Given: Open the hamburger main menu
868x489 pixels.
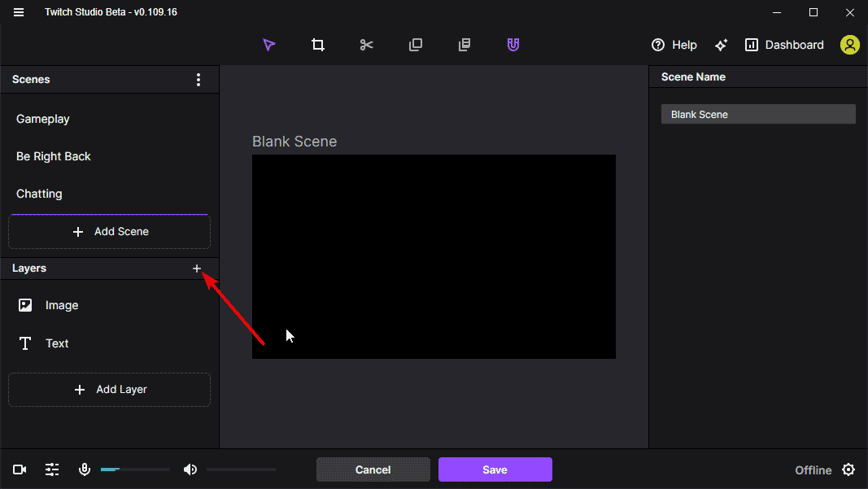Looking at the screenshot, I should pos(18,12).
